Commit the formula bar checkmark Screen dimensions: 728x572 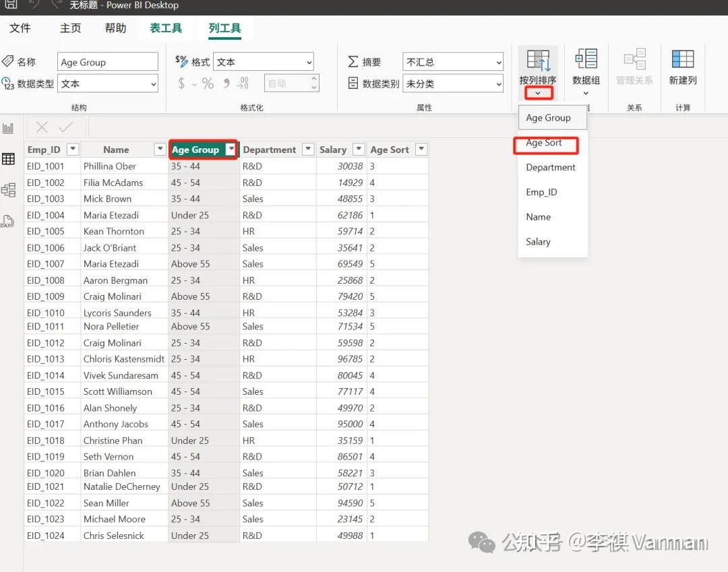tap(65, 127)
